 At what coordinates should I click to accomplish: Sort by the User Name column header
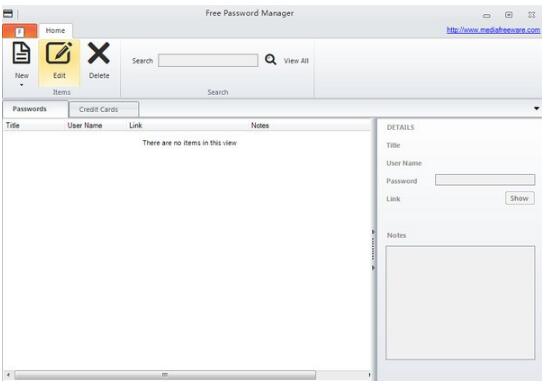pos(85,125)
